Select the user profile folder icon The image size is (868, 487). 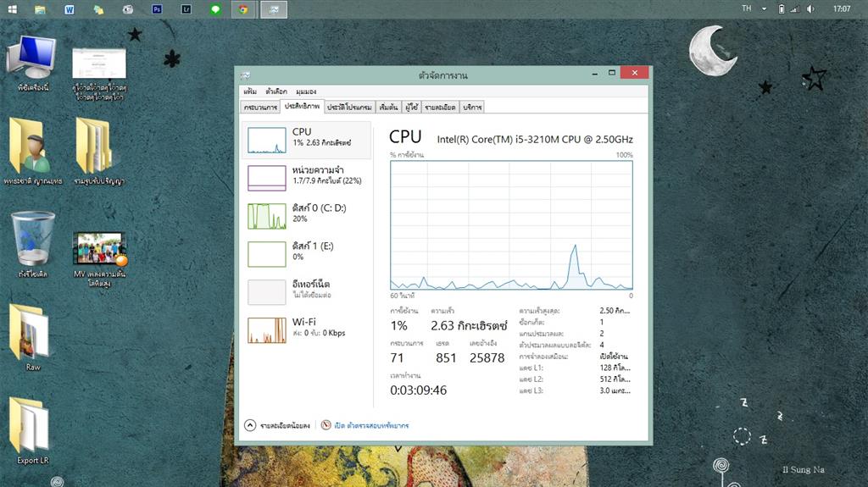click(33, 151)
